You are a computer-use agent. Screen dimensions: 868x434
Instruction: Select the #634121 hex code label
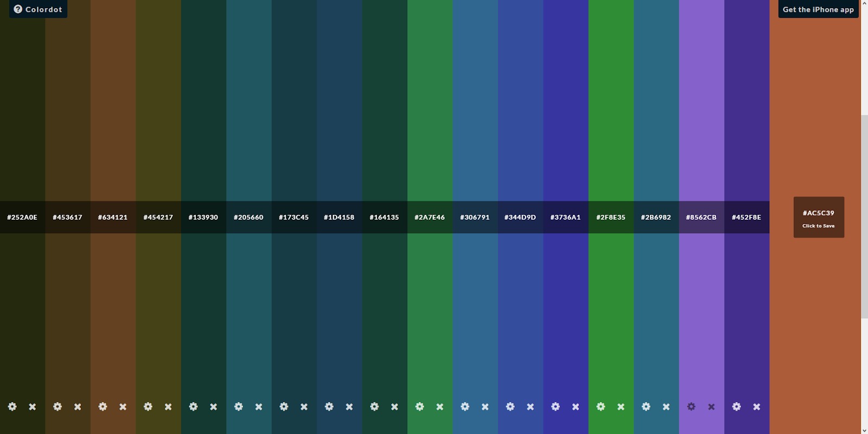(x=113, y=217)
